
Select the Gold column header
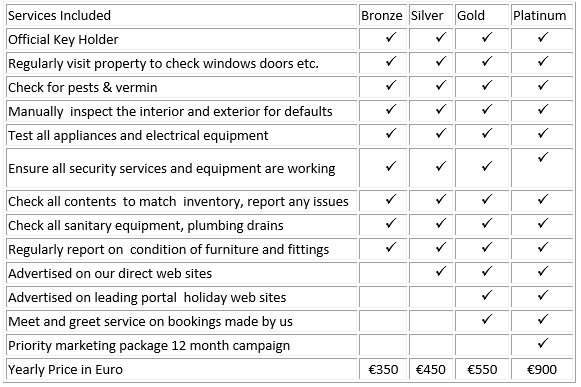pos(471,15)
